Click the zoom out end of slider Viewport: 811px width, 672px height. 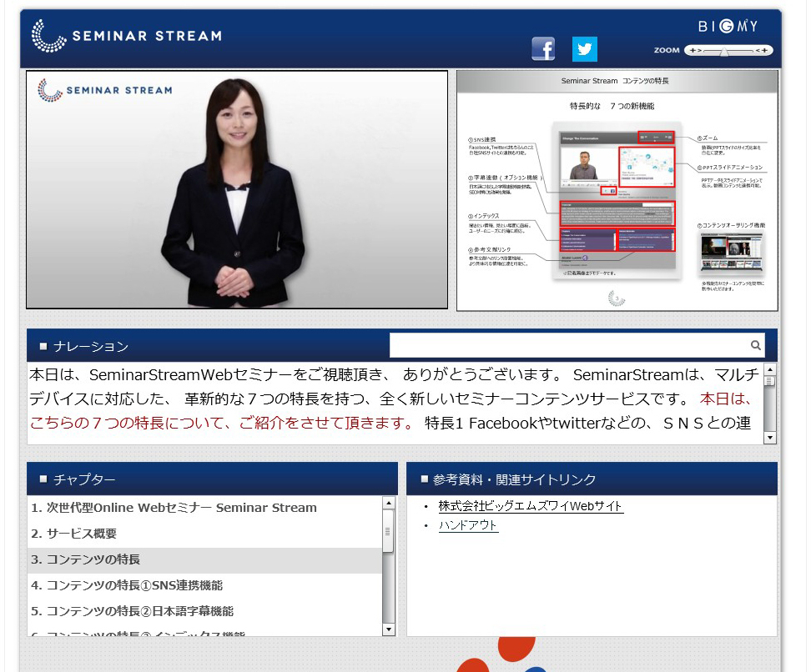696,50
